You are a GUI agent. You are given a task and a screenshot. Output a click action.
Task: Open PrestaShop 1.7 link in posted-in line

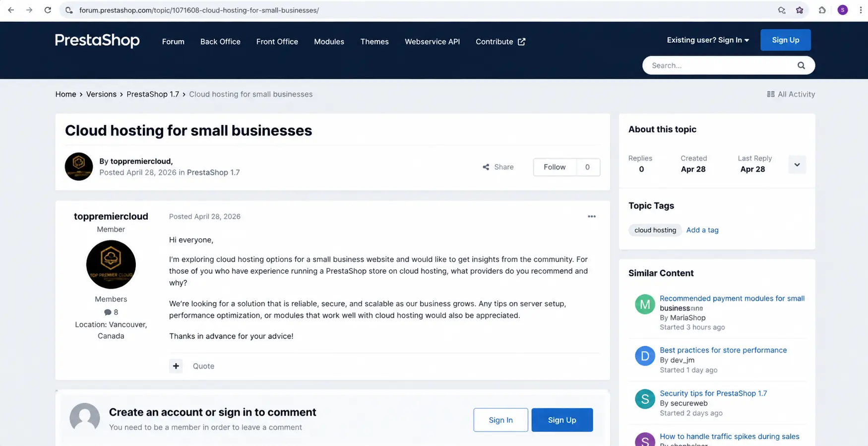pyautogui.click(x=213, y=173)
